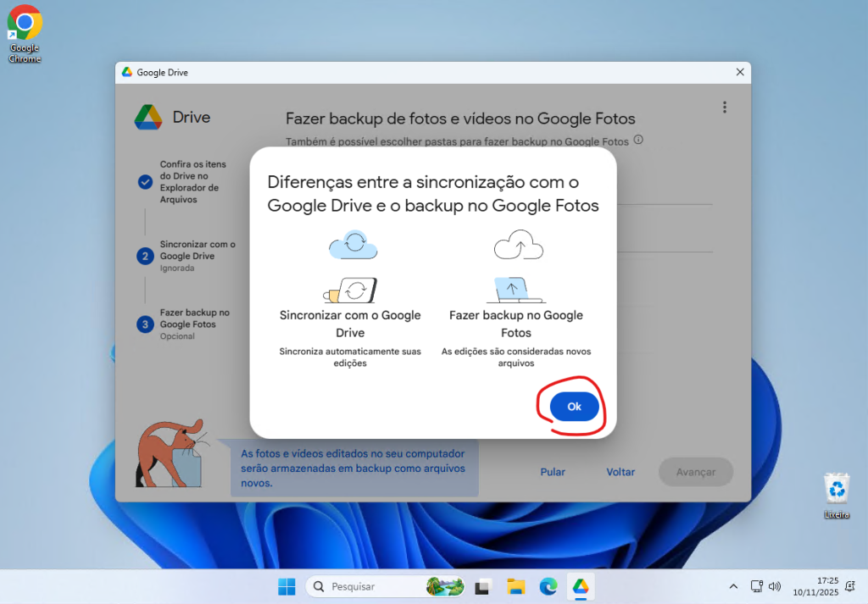Close the Google Drive window
Viewport: 868px width, 604px height.
point(739,73)
